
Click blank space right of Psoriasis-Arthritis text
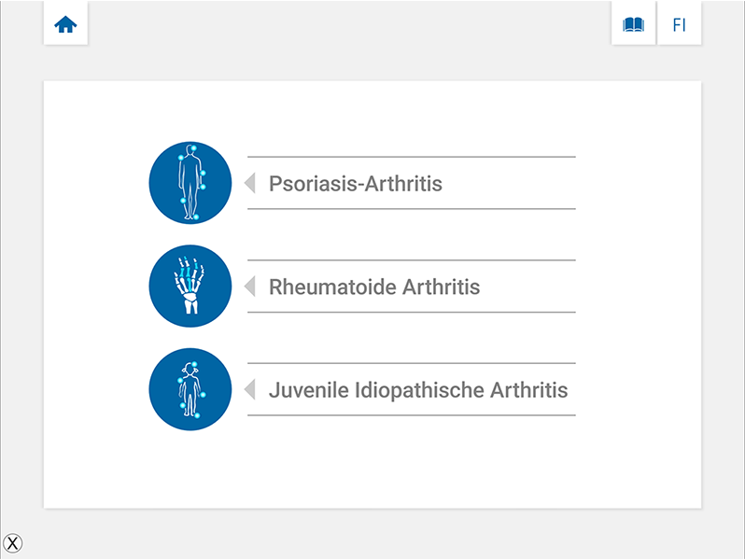coord(509,183)
